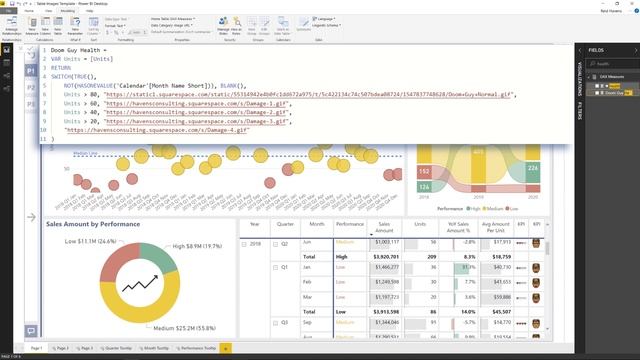This screenshot has width=640, height=360.
Task: Open the Format Text dropdown
Action: click(x=115, y=26)
